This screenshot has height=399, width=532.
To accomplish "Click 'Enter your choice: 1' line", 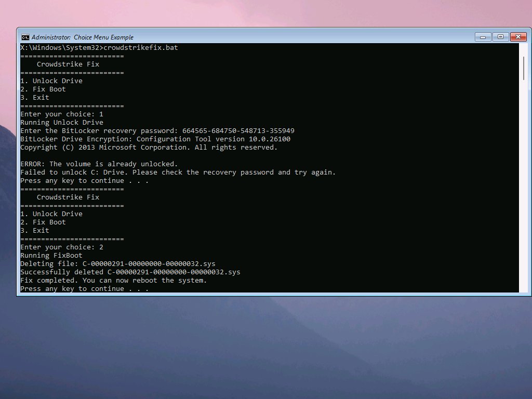I will pyautogui.click(x=62, y=114).
